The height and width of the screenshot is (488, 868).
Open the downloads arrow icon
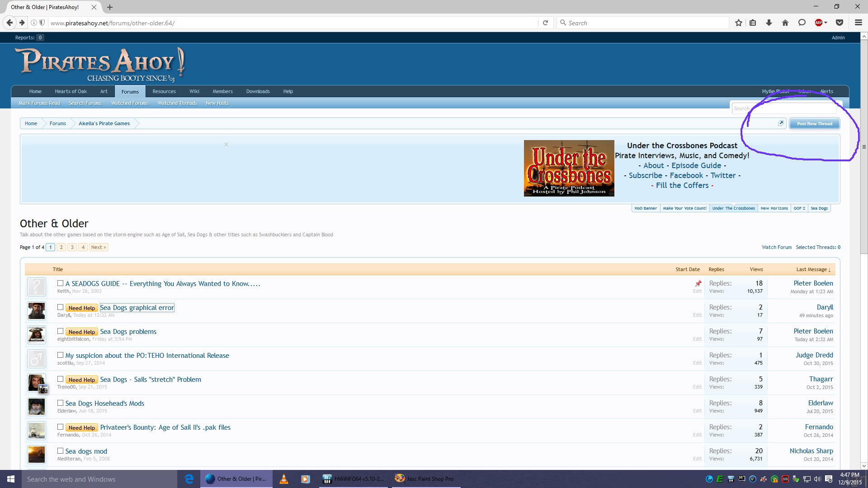click(x=769, y=23)
